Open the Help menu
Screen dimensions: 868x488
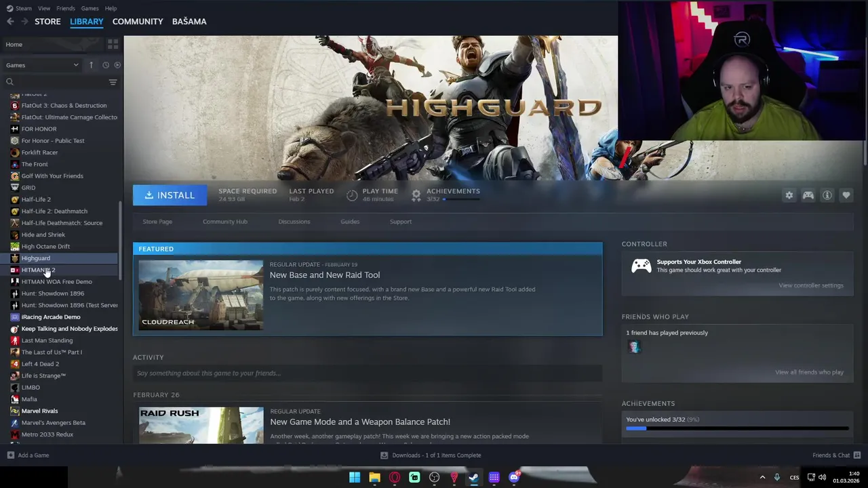click(111, 8)
